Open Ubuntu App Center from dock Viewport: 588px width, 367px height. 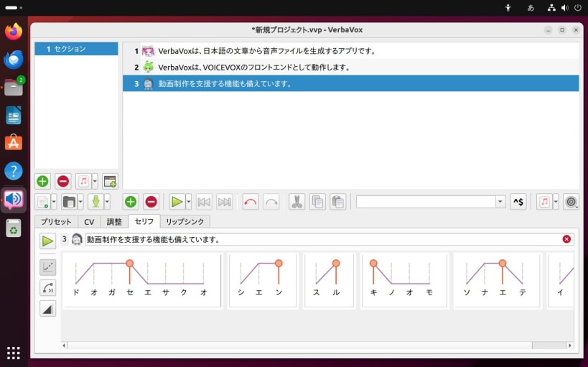click(x=14, y=143)
